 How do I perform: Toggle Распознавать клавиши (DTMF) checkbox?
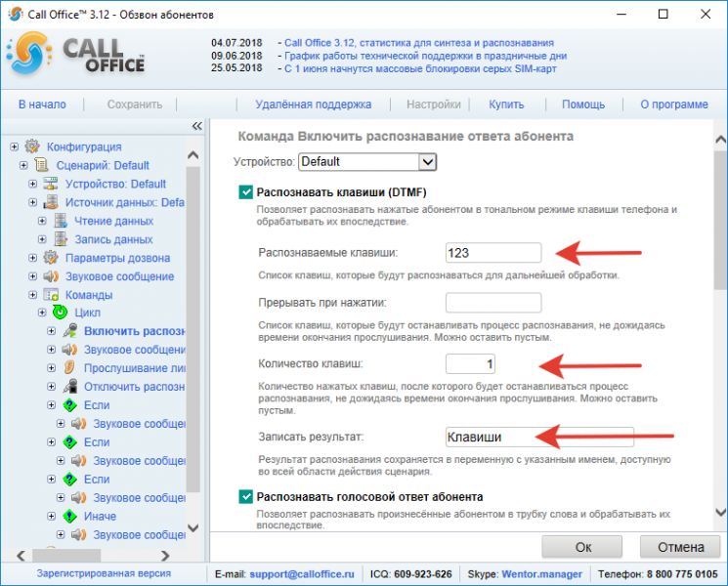click(245, 192)
